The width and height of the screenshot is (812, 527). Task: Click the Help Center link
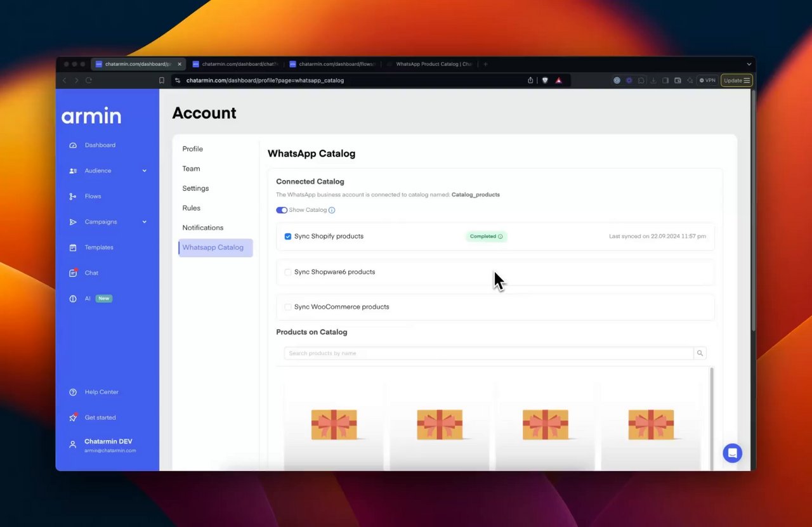coord(101,393)
